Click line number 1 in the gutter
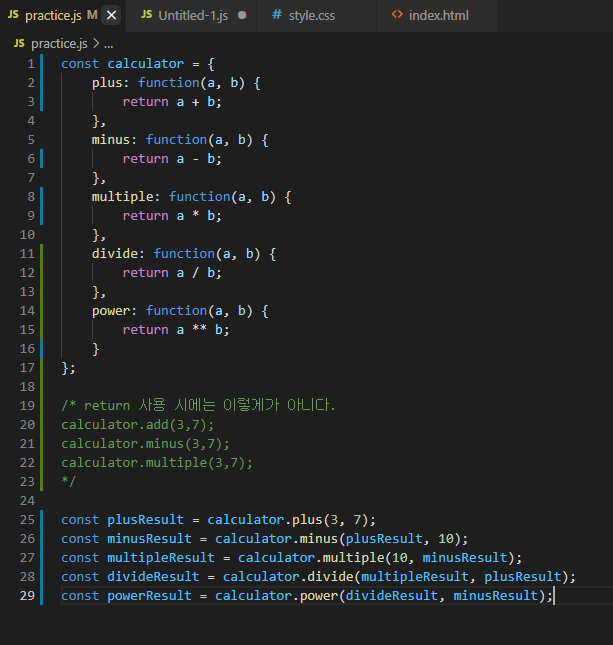The height and width of the screenshot is (645, 613). [x=31, y=64]
